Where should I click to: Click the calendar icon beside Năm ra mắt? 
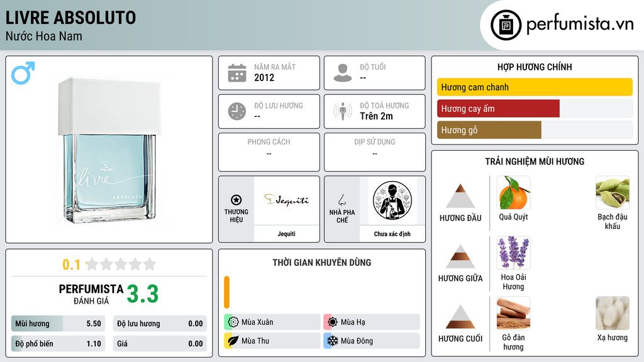pyautogui.click(x=237, y=73)
